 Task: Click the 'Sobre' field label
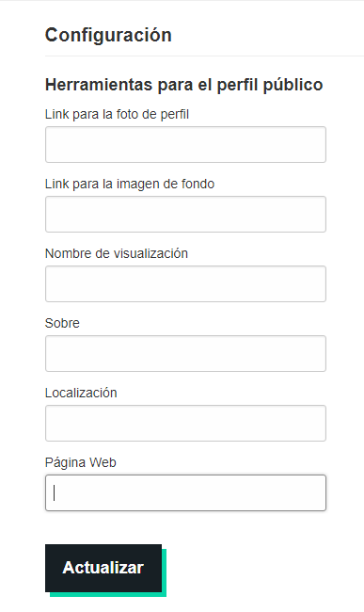[62, 323]
